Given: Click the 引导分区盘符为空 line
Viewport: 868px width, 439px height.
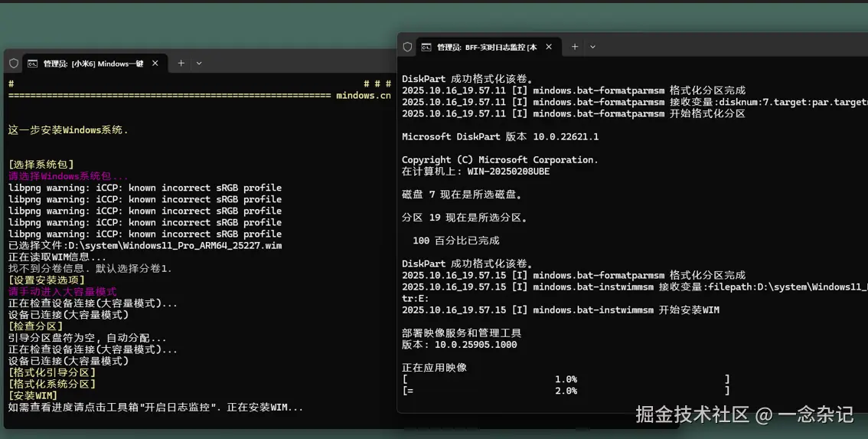Looking at the screenshot, I should tap(87, 338).
